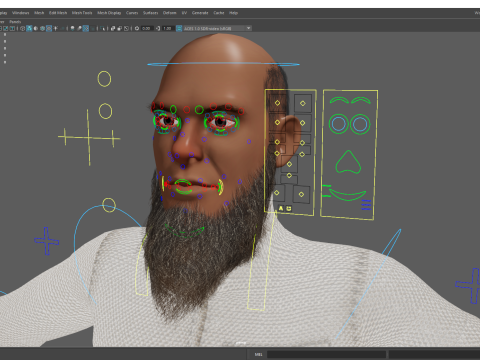Toggle the X-ray joints icon

(126, 28)
